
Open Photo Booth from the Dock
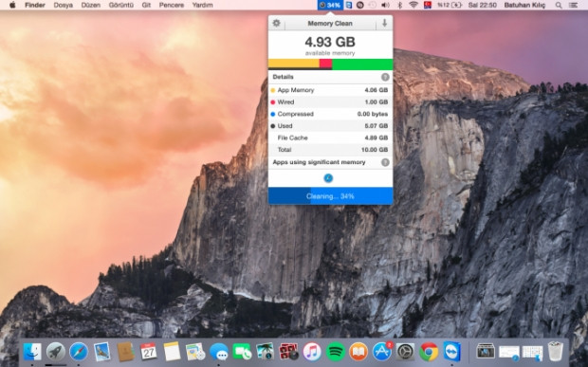point(288,352)
